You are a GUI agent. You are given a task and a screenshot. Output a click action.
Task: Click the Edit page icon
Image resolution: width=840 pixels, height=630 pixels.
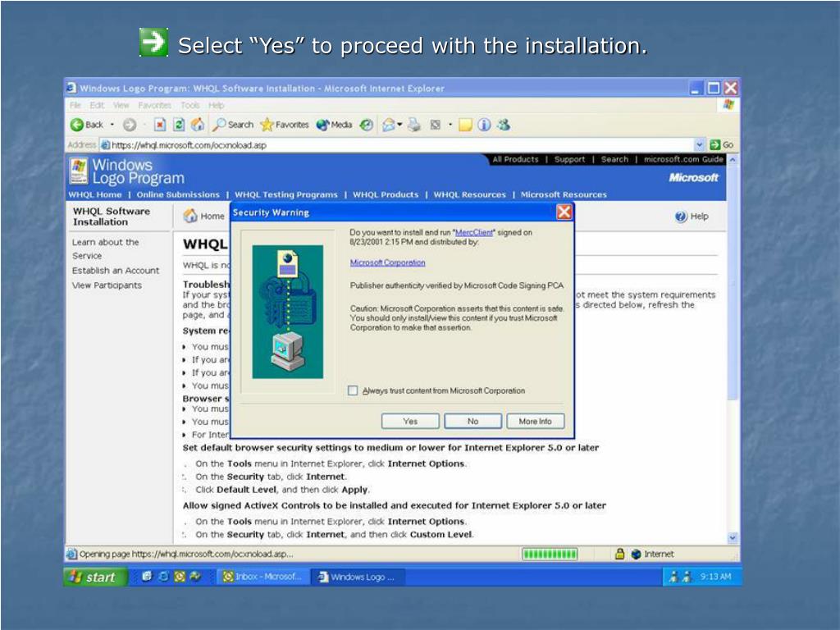pos(436,125)
